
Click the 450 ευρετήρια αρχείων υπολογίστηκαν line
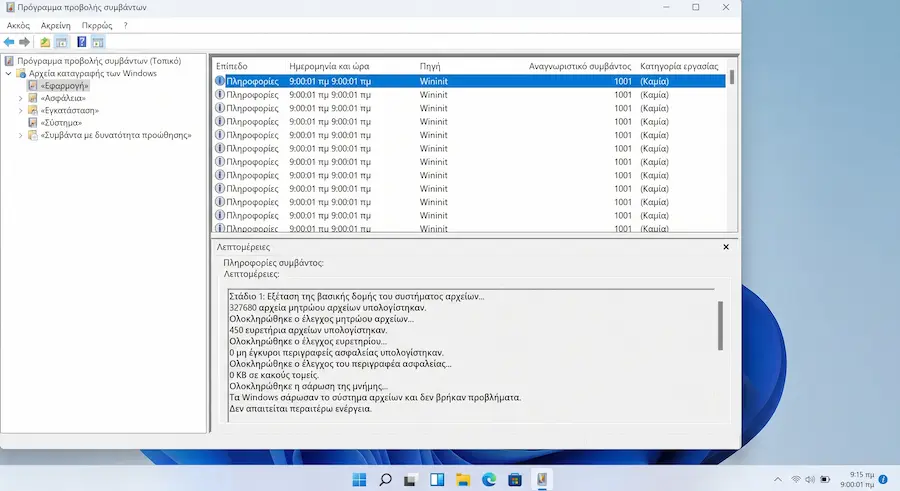[x=308, y=330]
